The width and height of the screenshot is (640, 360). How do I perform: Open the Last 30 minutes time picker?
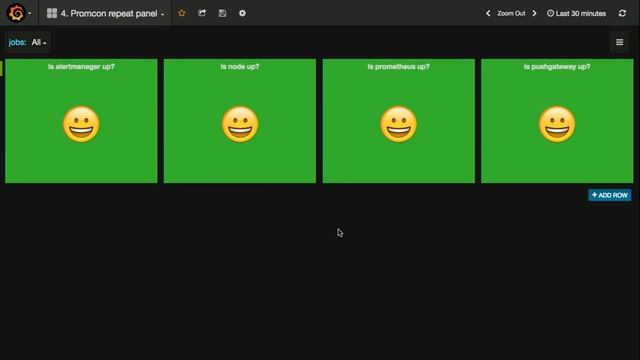(576, 13)
